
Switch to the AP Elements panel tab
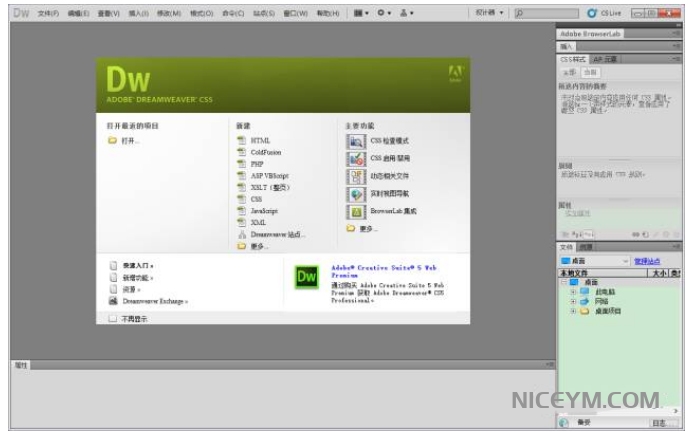pos(605,59)
